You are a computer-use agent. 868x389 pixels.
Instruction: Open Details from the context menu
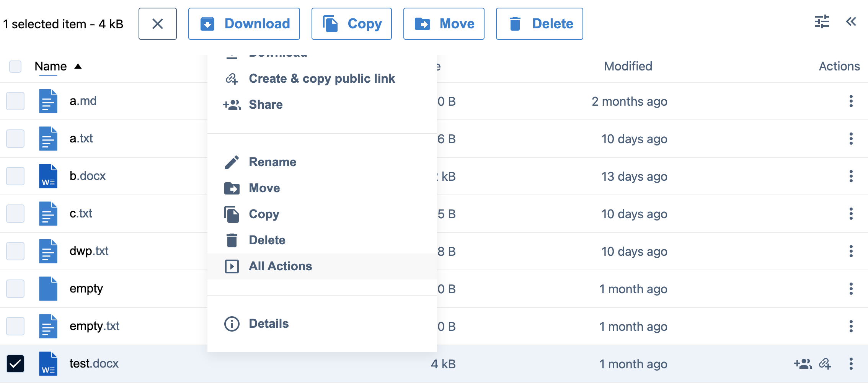(268, 324)
